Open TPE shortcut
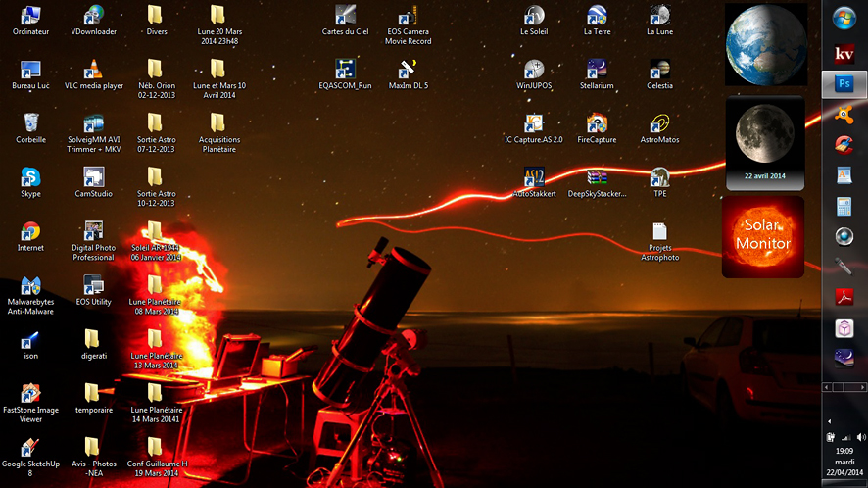 pos(660,182)
